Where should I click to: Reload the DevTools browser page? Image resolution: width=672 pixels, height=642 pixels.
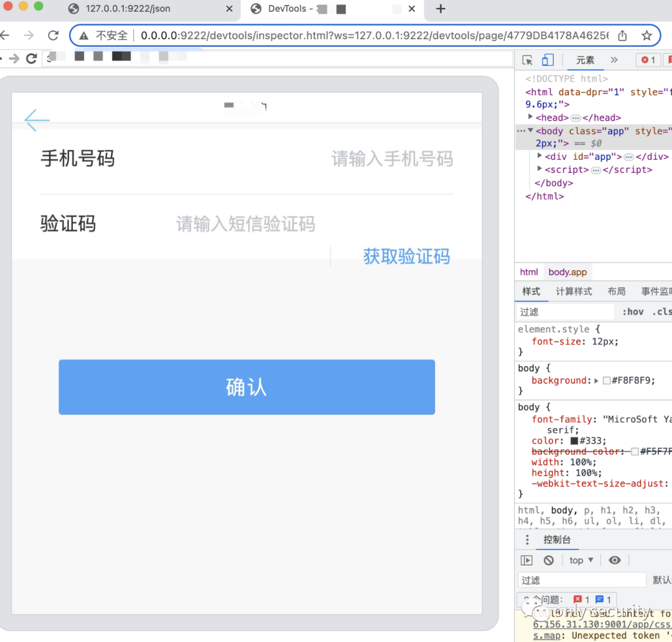tap(53, 35)
